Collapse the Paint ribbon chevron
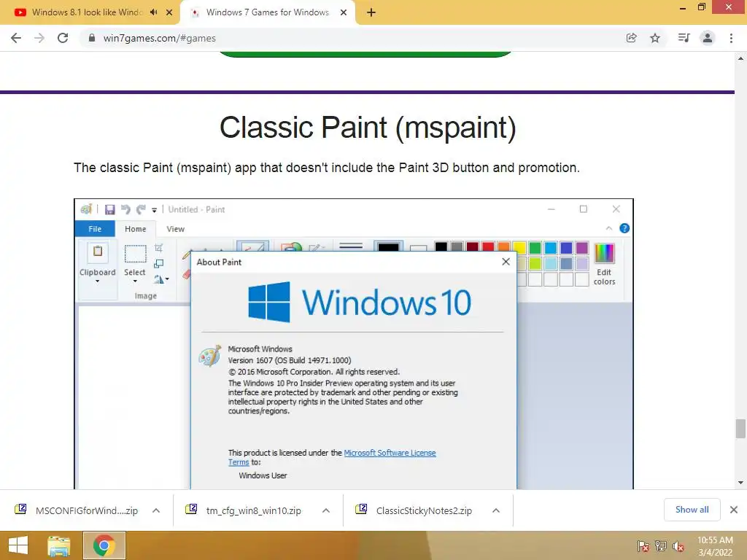The image size is (747, 560). click(609, 228)
